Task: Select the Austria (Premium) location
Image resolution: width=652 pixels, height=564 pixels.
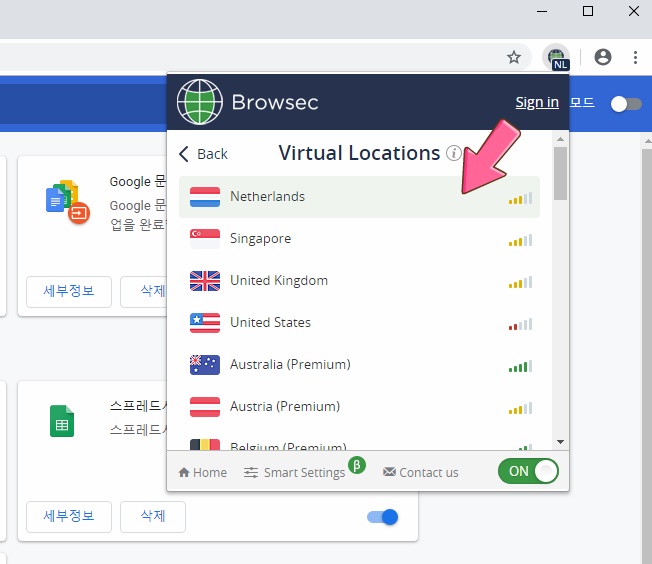Action: coord(359,407)
